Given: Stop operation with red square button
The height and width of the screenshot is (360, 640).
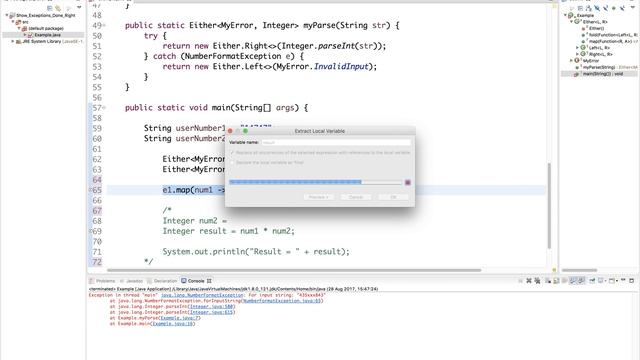Looking at the screenshot, I should [x=407, y=182].
